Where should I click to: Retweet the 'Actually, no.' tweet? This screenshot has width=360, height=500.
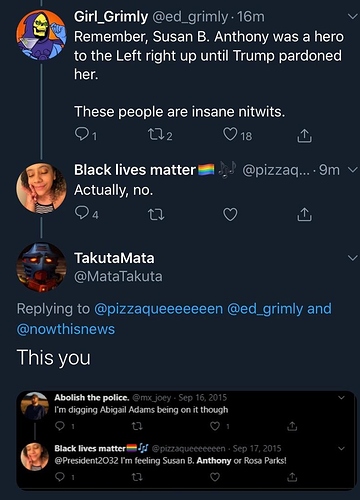156,215
